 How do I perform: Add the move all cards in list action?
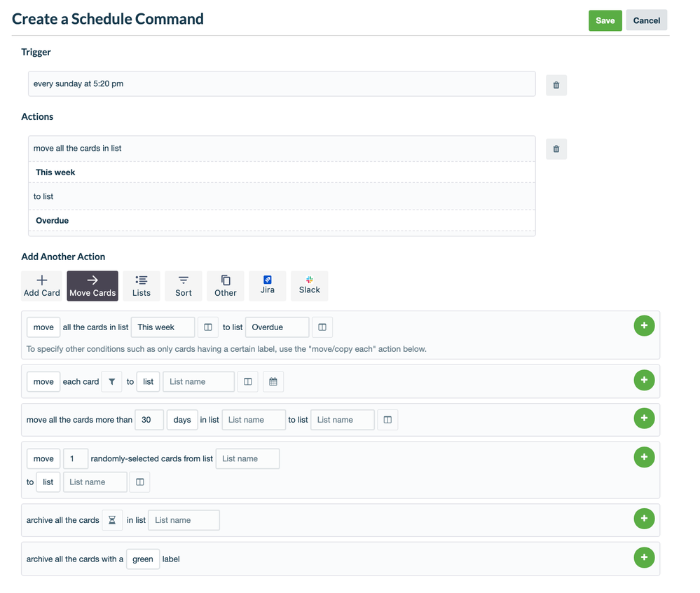[x=644, y=325]
